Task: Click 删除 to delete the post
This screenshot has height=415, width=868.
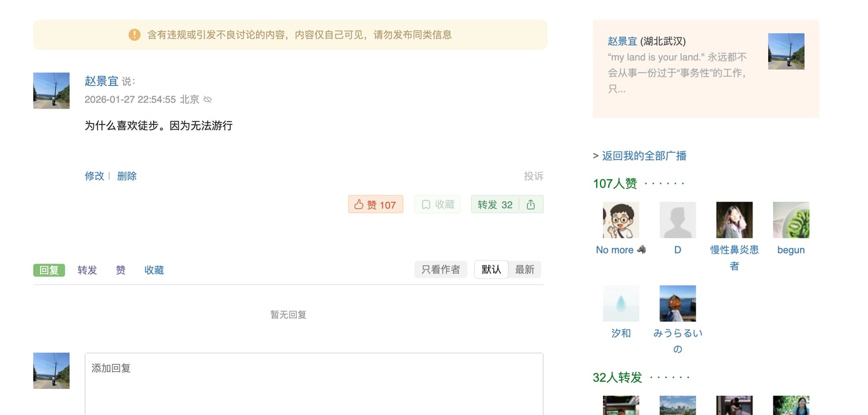Action: [x=126, y=176]
